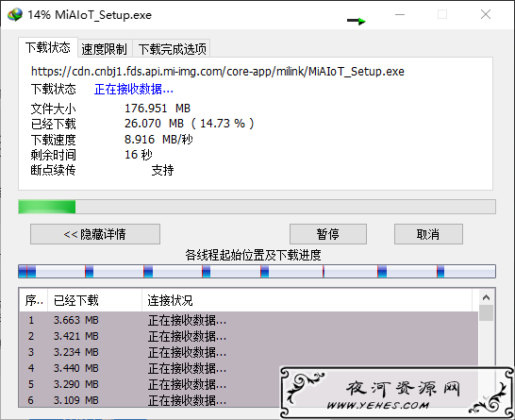This screenshot has width=515, height=420.
Task: Cancel the download with 取消 button
Action: [x=428, y=234]
